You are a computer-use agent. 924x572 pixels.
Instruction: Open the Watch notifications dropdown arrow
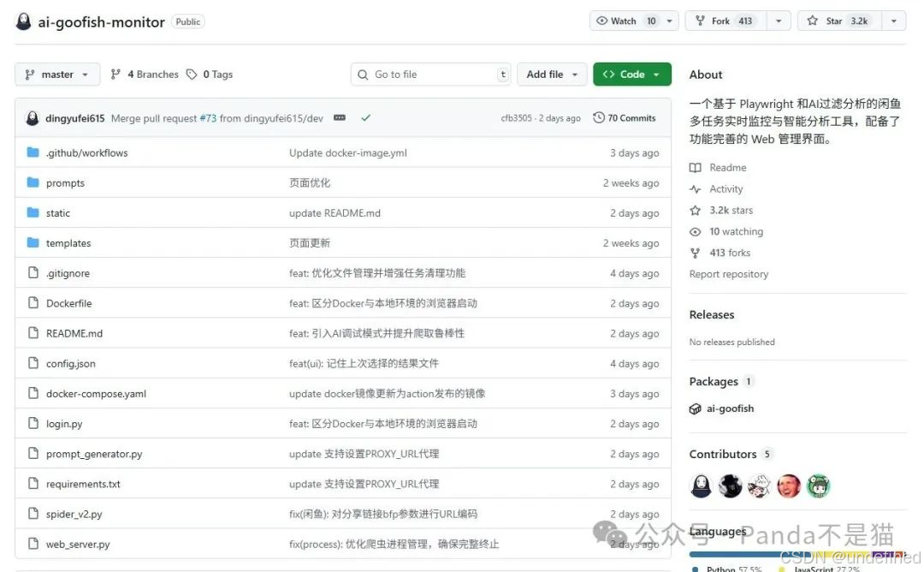click(x=669, y=21)
